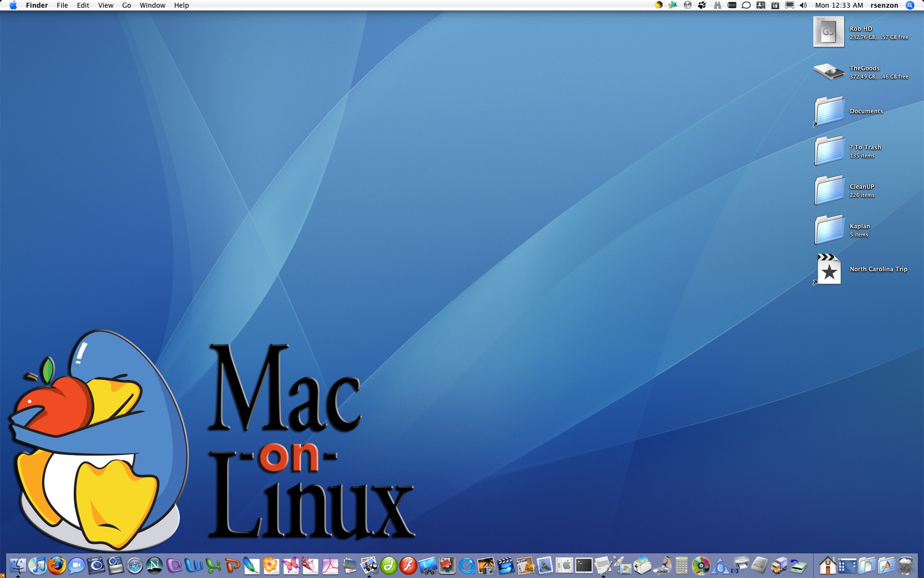Click the rsenzon user menu

coord(884,5)
